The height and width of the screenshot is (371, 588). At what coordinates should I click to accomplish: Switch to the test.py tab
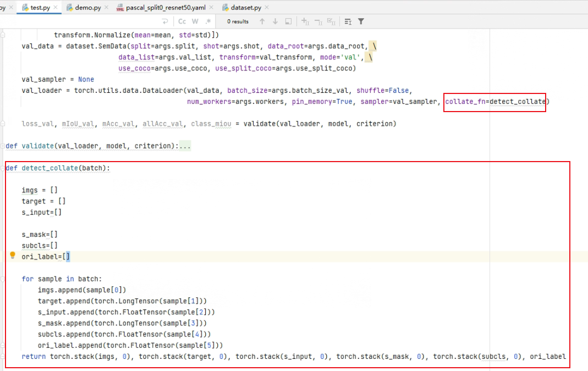pyautogui.click(x=40, y=8)
